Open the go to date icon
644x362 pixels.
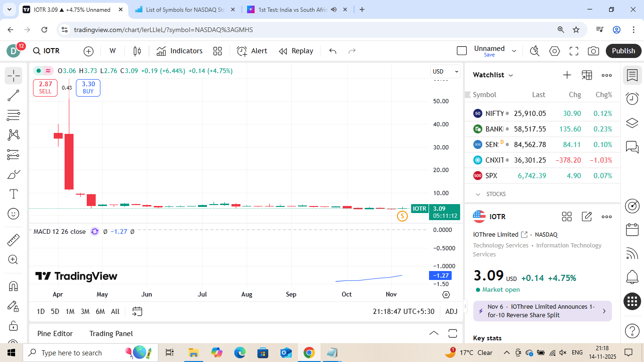coord(137,312)
